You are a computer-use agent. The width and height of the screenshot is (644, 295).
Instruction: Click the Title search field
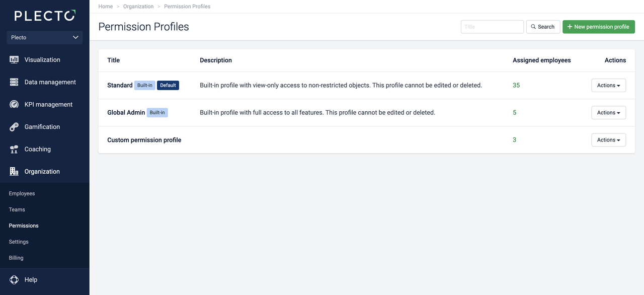click(x=492, y=27)
